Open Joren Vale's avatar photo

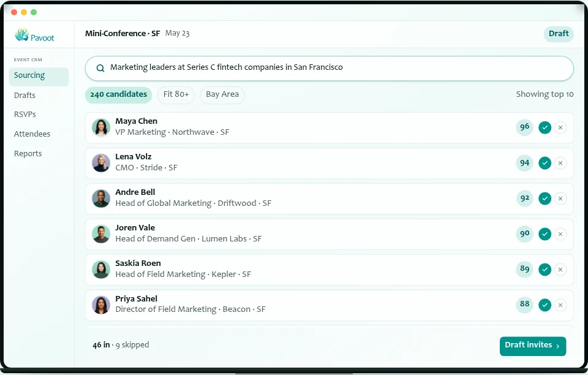101,234
